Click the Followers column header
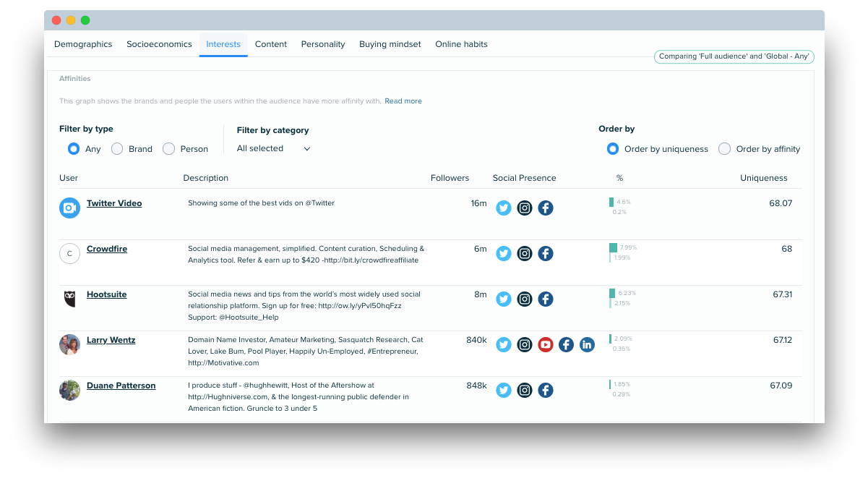The image size is (868, 481). 450,178
